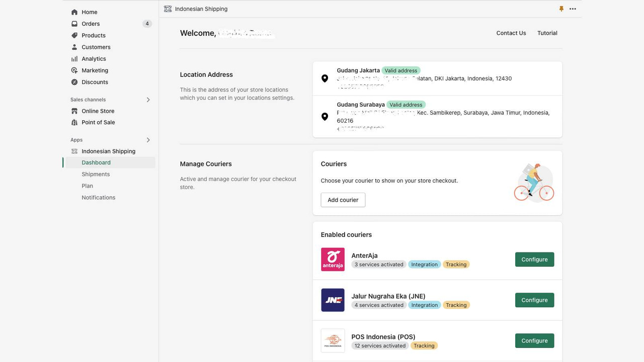Click AnterAja's Tracking badge

[x=456, y=264]
